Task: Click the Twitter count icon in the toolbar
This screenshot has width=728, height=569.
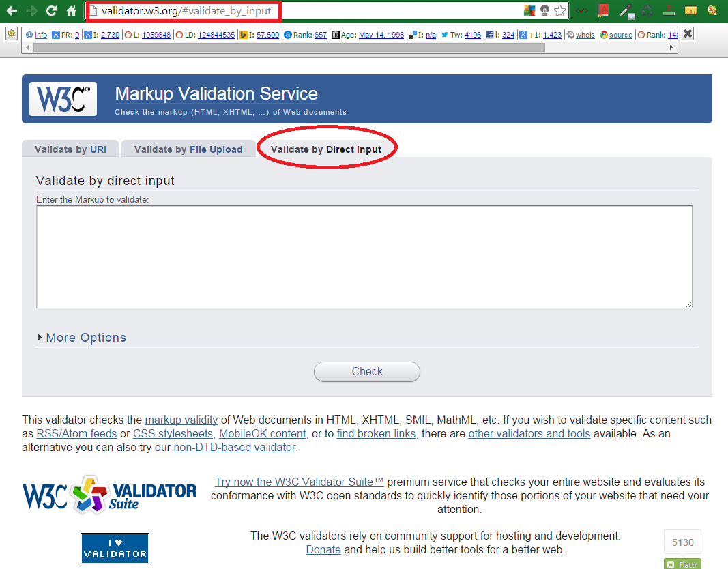Action: (x=443, y=34)
